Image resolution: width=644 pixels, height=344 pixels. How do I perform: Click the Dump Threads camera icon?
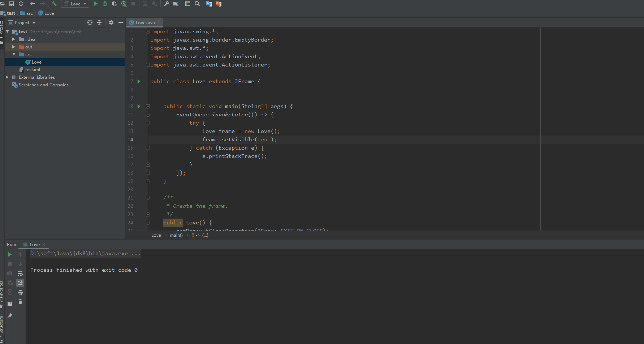[10, 273]
